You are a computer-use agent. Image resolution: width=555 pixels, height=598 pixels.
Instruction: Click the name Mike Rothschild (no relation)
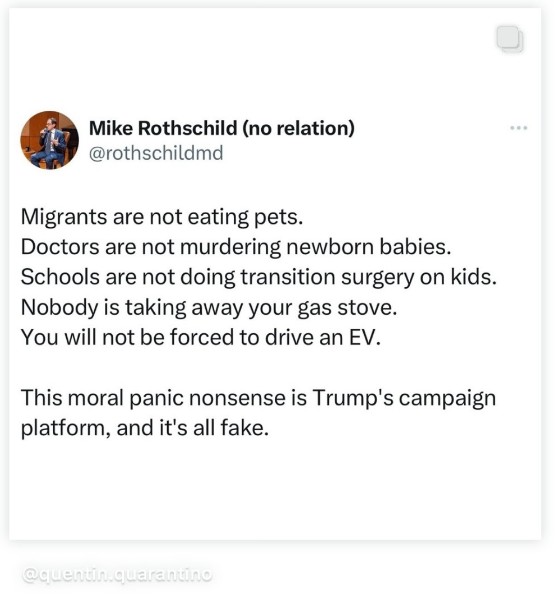point(222,128)
